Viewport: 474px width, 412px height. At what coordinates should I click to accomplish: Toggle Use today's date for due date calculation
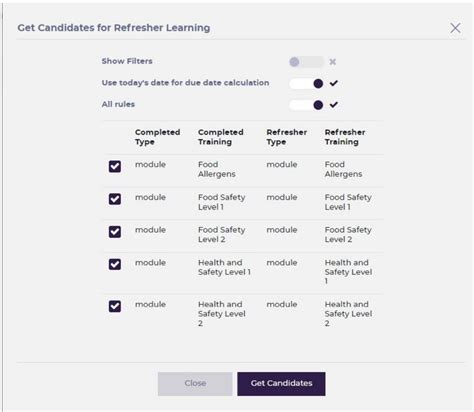point(306,83)
